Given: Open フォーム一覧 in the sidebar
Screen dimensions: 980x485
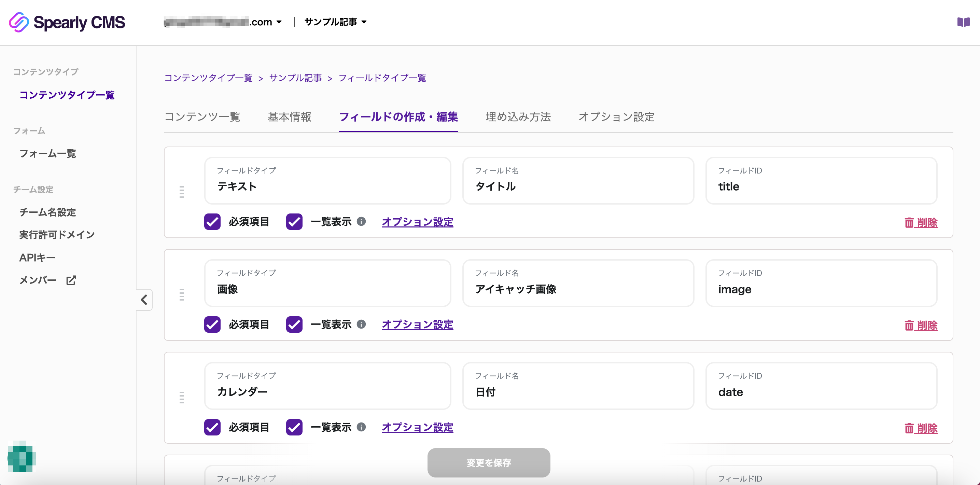Looking at the screenshot, I should (47, 153).
